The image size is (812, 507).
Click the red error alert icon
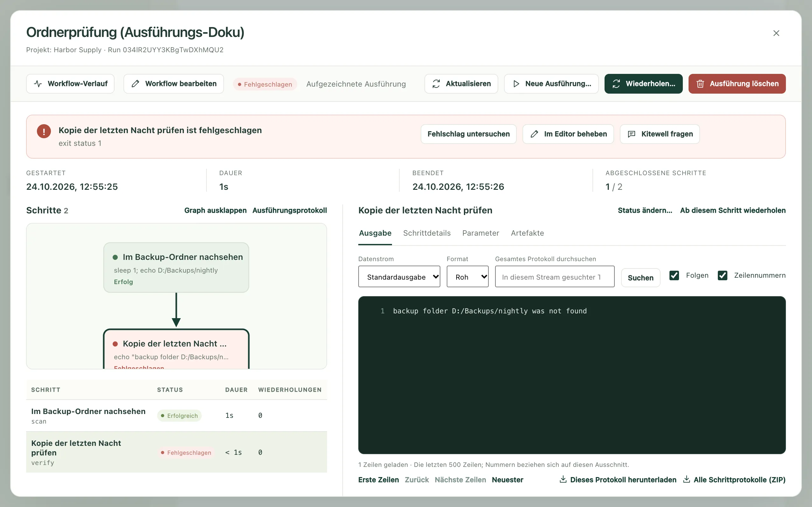[x=44, y=131]
